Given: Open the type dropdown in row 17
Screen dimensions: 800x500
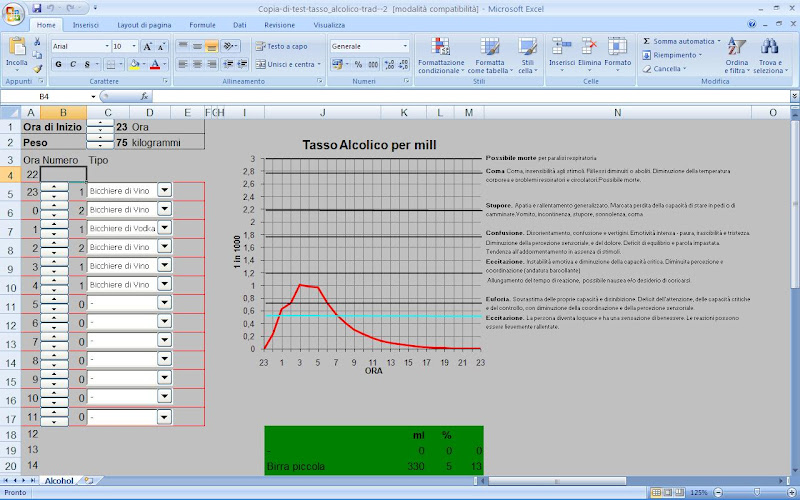Looking at the screenshot, I should [164, 417].
